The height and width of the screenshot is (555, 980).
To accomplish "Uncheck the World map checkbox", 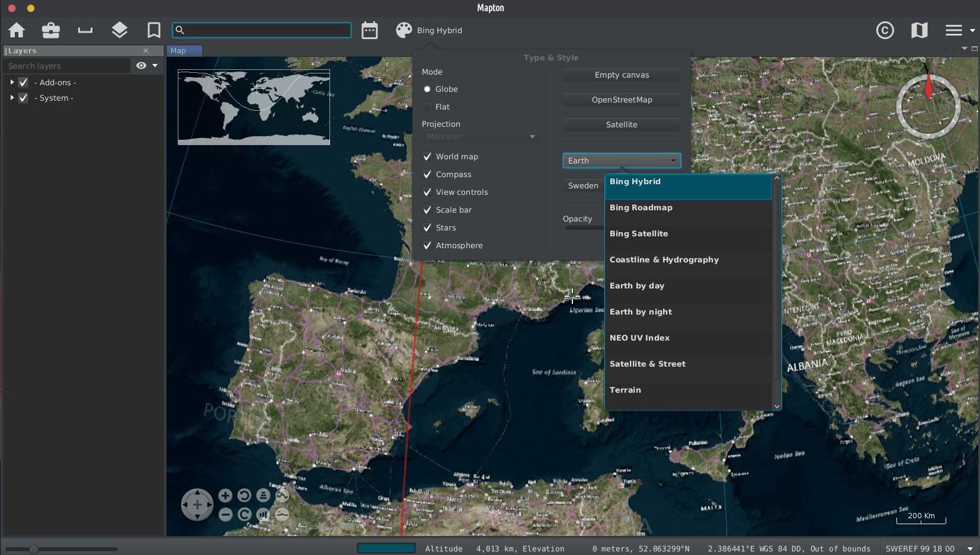I will (x=427, y=157).
